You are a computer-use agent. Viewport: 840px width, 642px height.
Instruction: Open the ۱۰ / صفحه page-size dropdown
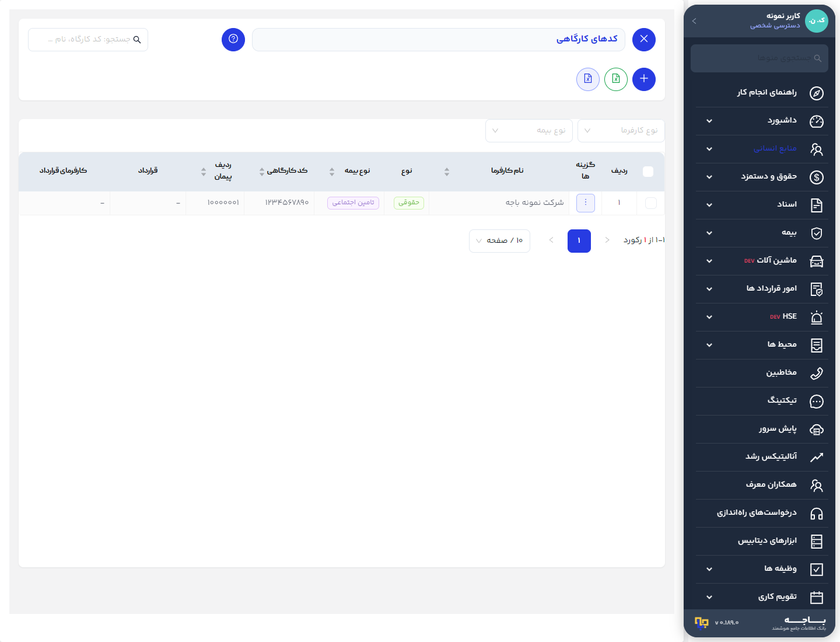tap(499, 240)
